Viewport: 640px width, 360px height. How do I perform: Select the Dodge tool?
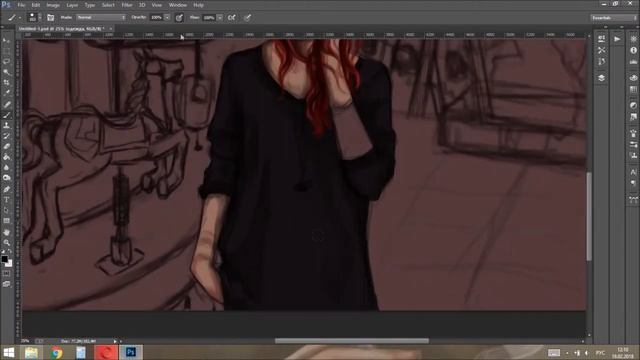7,178
